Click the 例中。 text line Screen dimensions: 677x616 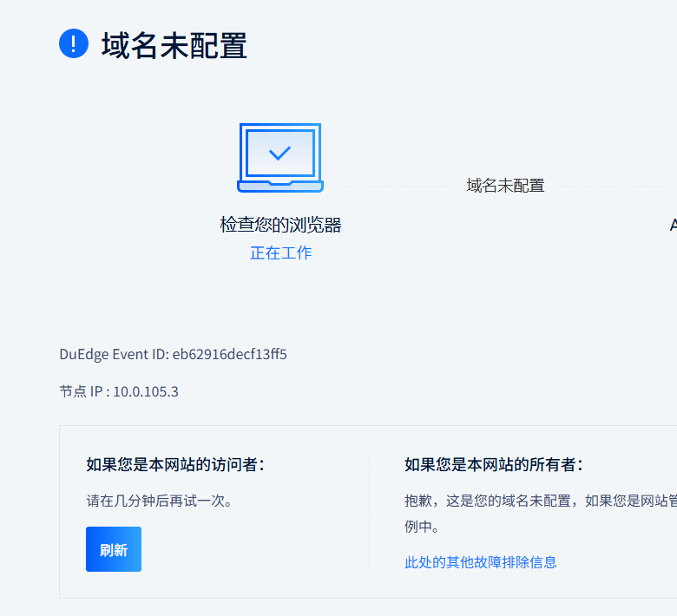coord(422,527)
